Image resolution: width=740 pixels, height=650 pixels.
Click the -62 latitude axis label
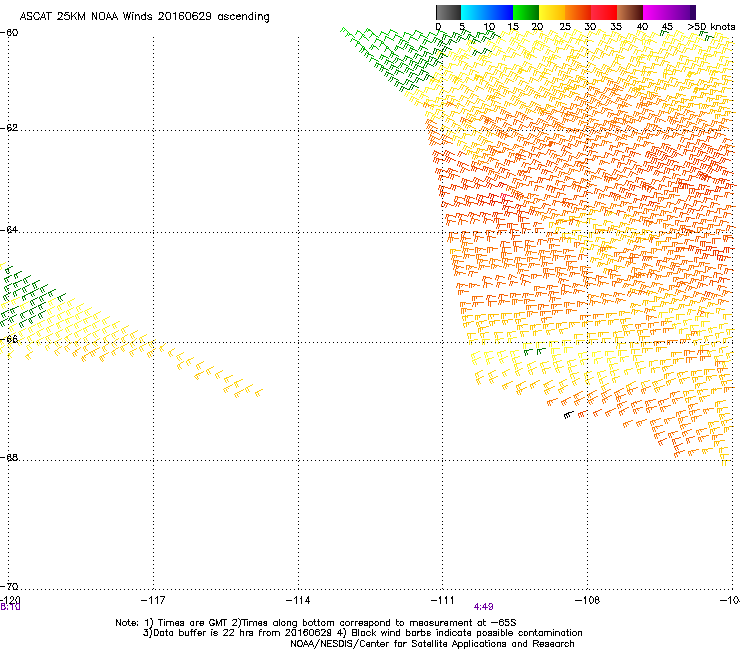tap(9, 128)
